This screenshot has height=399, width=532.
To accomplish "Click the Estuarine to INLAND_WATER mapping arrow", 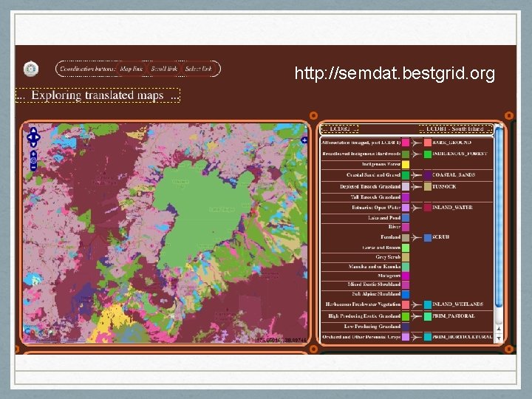I will pos(416,208).
